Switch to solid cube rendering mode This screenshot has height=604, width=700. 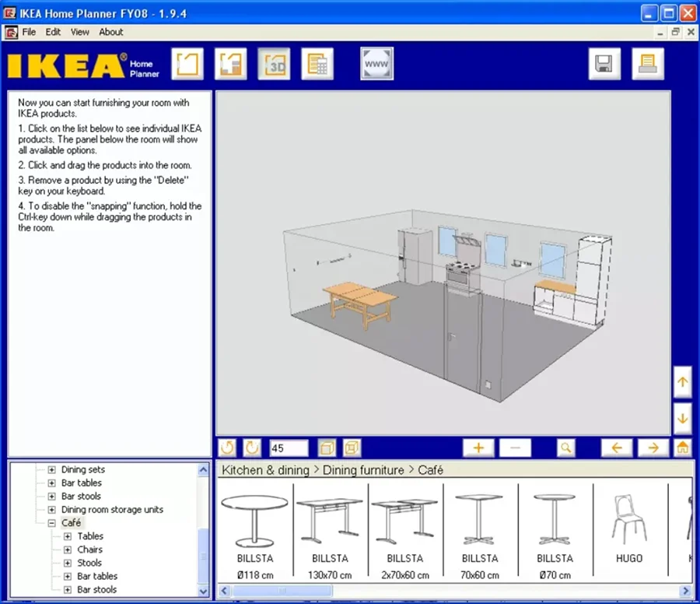click(327, 448)
